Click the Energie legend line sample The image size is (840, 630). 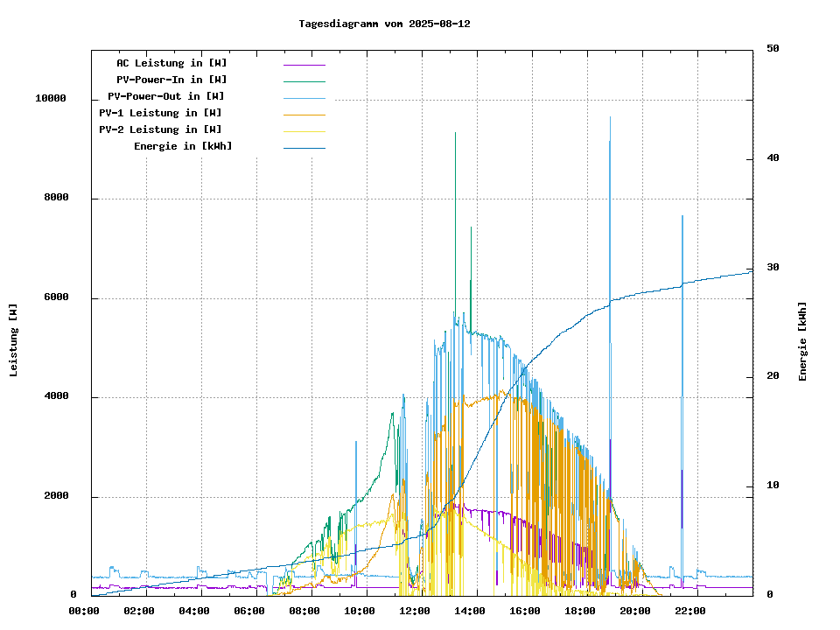coord(304,147)
